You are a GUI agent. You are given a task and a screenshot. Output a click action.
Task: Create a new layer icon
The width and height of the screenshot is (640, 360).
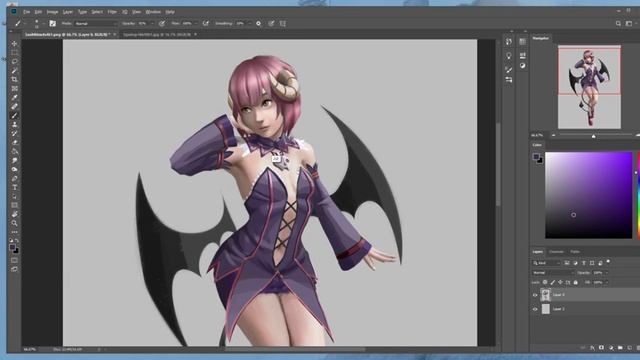629,348
